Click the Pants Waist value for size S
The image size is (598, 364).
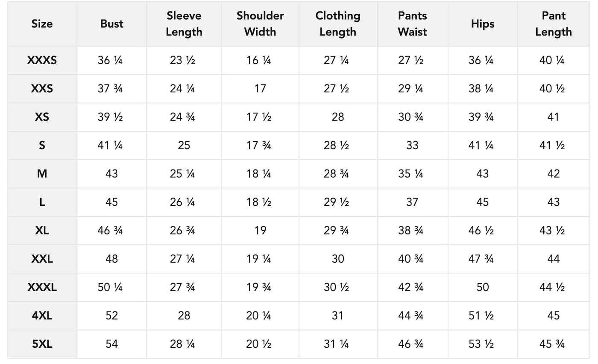click(x=412, y=145)
